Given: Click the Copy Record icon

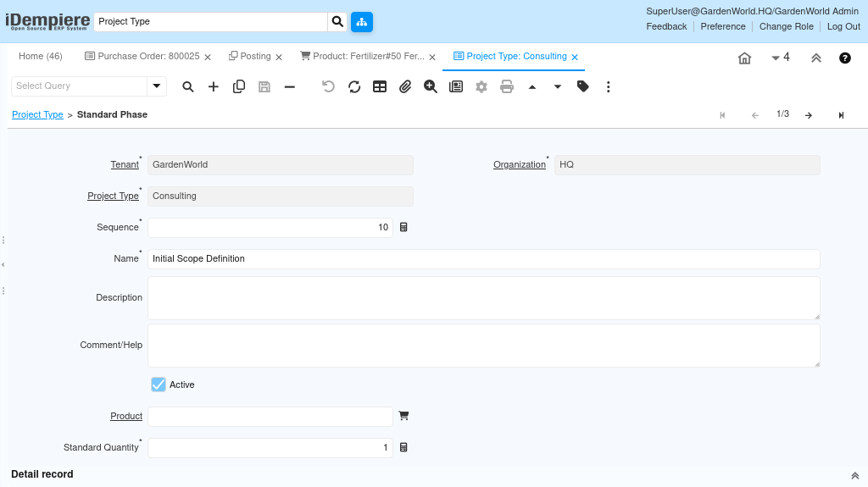Looking at the screenshot, I should click(x=239, y=86).
